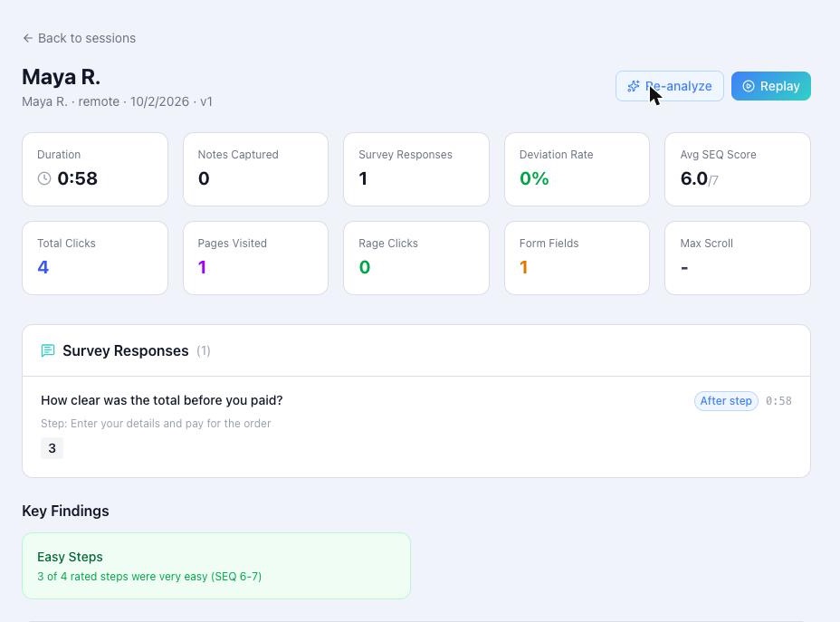Click the Rage Clicks value 0

pos(365,267)
